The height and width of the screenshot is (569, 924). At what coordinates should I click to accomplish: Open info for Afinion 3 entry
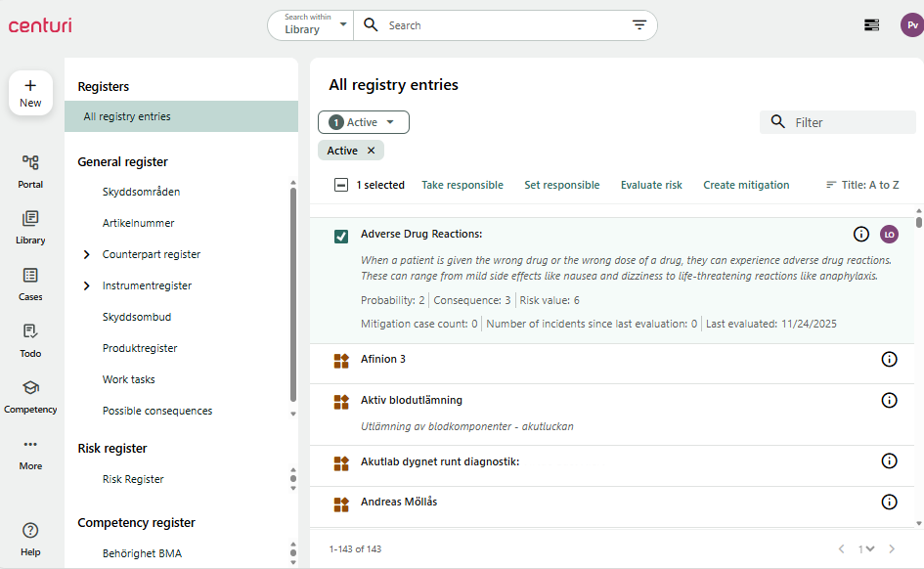(x=889, y=360)
